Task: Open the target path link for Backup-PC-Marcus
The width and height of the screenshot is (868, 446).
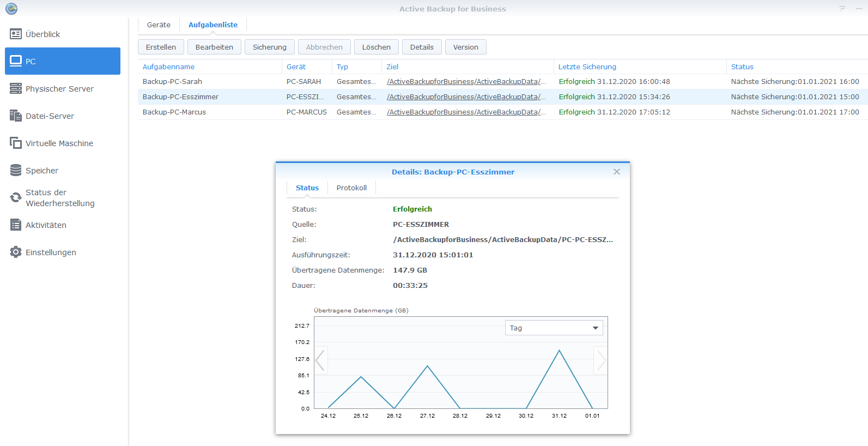Action: tap(466, 112)
